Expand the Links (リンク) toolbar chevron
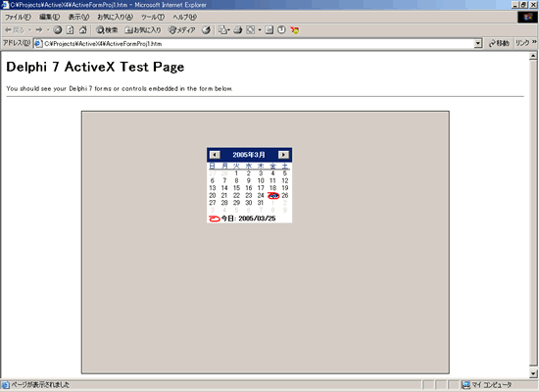Image resolution: width=539 pixels, height=392 pixels. click(x=534, y=42)
